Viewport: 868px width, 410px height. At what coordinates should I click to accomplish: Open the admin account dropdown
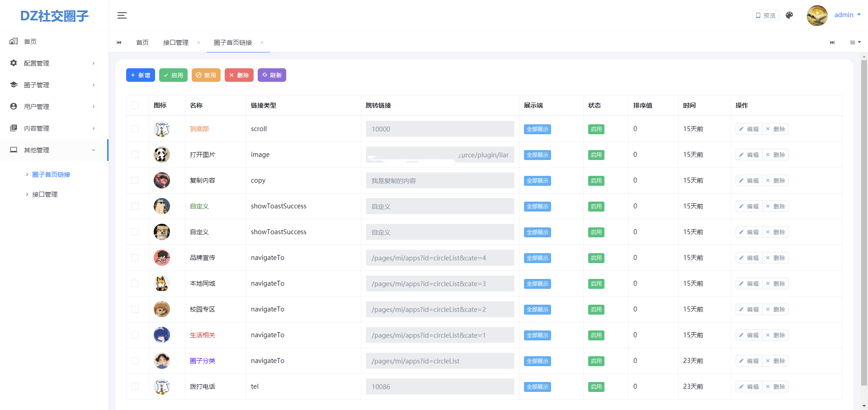tap(847, 15)
